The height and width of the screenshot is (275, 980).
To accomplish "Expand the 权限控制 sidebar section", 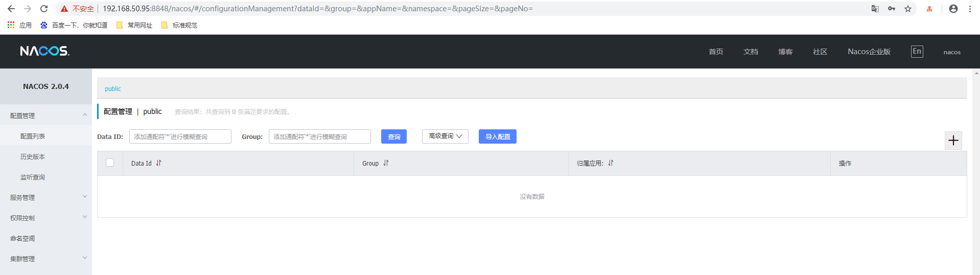I will click(46, 218).
